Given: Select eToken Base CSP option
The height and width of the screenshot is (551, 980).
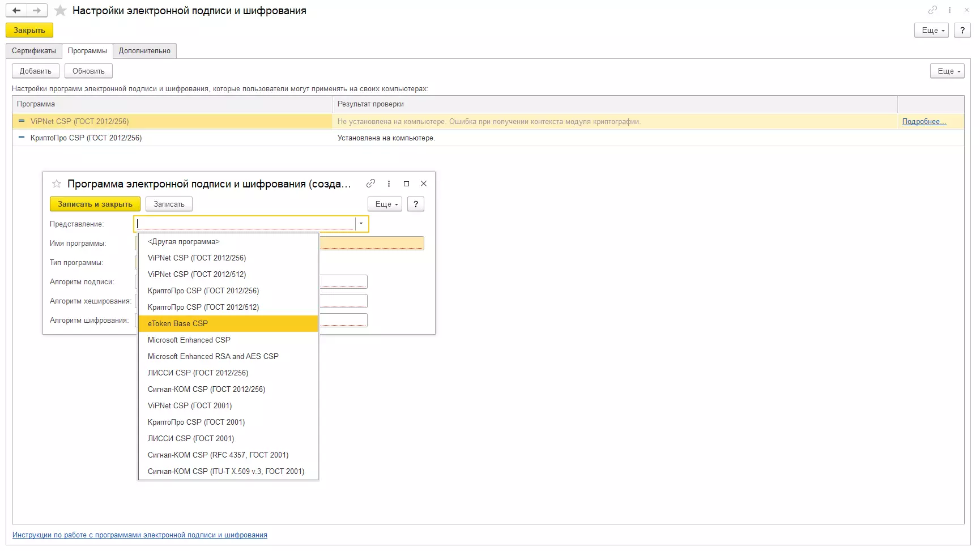Looking at the screenshot, I should pos(228,324).
